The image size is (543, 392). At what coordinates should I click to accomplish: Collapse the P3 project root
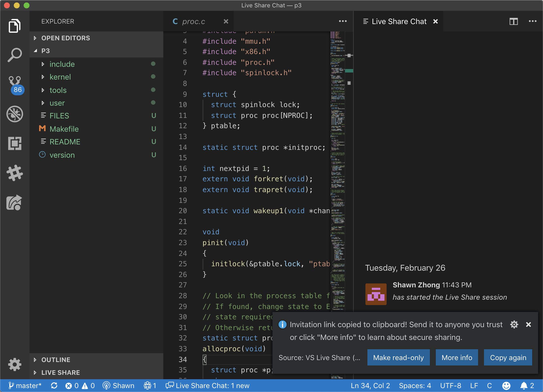45,51
